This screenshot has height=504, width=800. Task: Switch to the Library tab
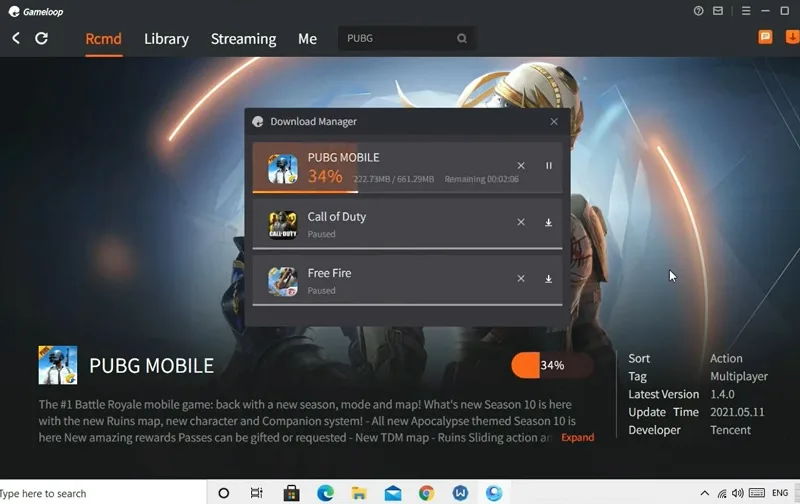[x=166, y=39]
